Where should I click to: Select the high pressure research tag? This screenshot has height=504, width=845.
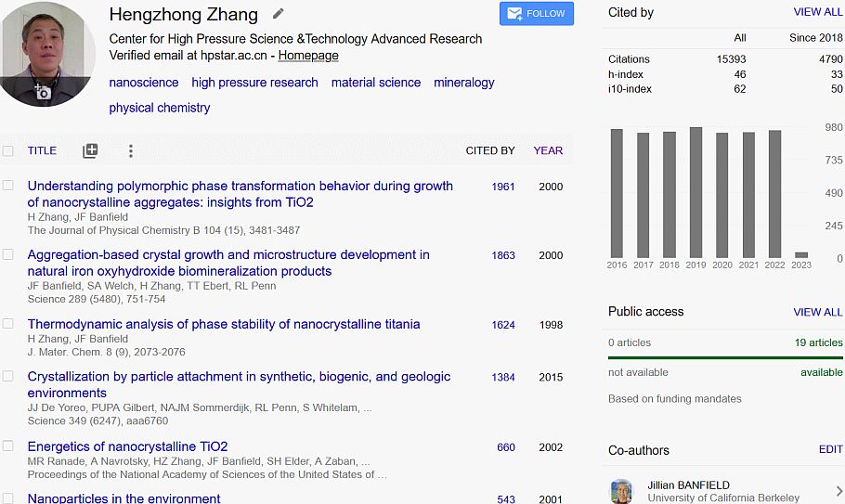[254, 83]
